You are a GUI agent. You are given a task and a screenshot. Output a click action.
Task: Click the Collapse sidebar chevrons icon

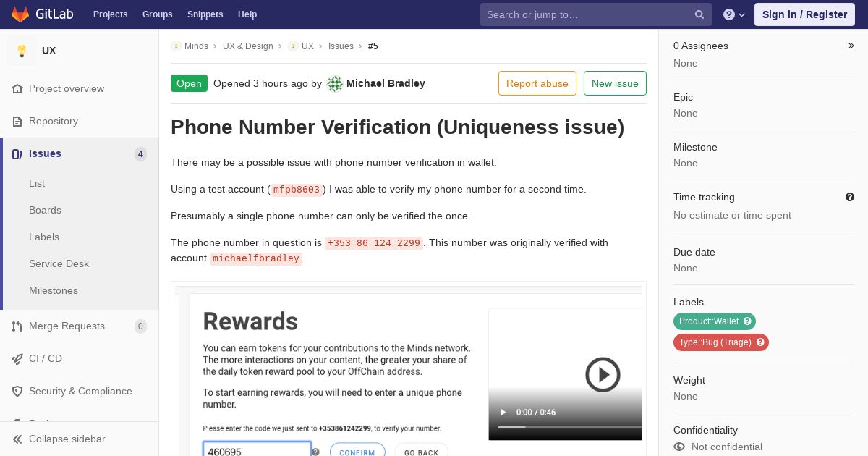17,439
